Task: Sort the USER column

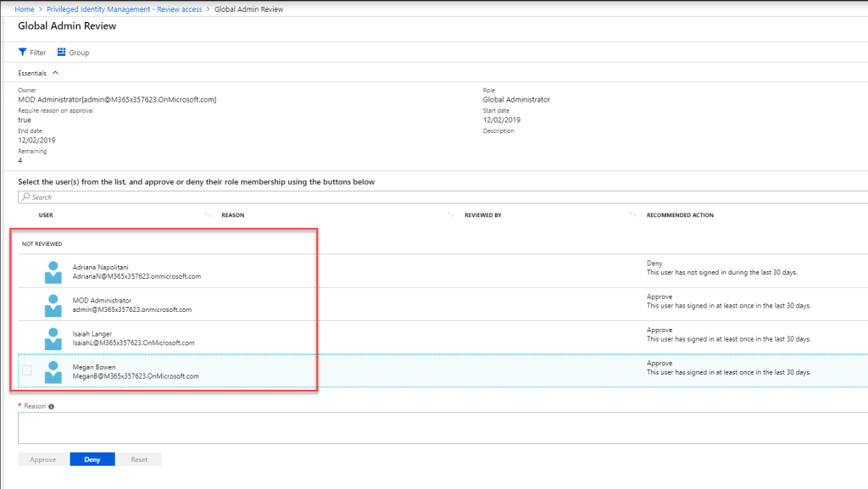Action: (46, 214)
